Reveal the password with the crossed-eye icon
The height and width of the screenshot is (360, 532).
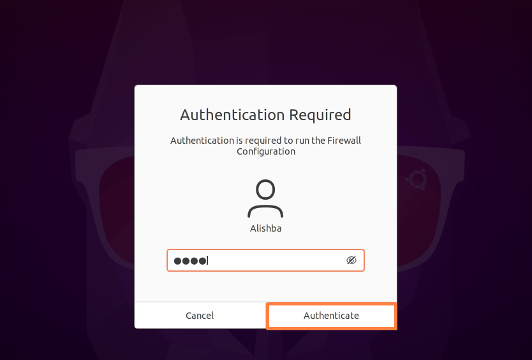pos(351,260)
